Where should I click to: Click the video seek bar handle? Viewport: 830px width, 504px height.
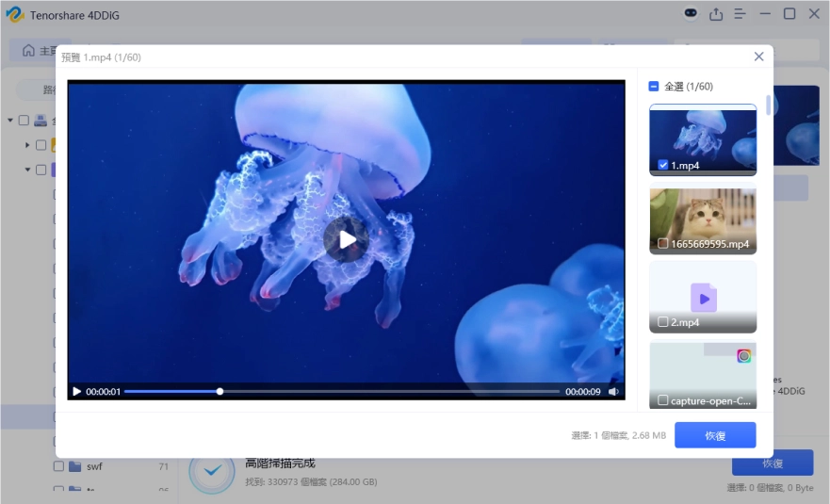(x=220, y=391)
